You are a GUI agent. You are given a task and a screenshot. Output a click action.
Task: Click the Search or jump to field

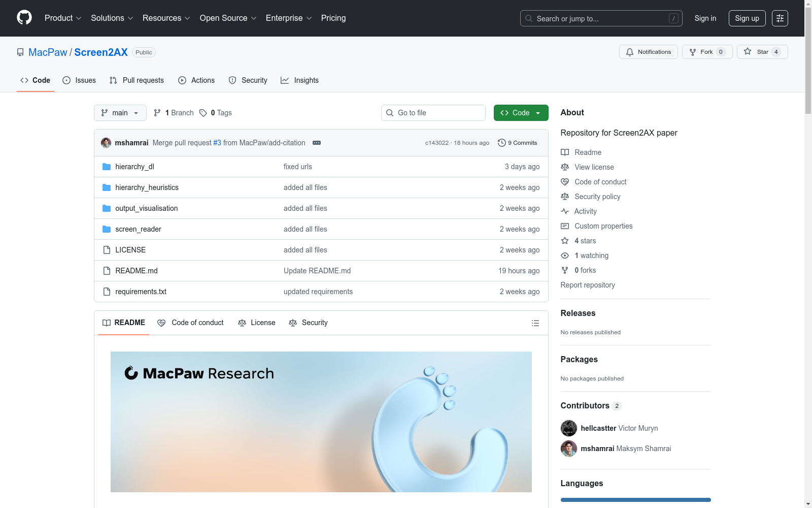[x=601, y=18]
